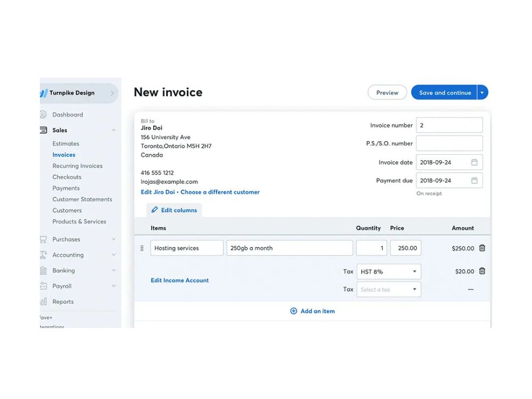Click the Reports bar chart icon
The image size is (532, 399).
click(44, 302)
